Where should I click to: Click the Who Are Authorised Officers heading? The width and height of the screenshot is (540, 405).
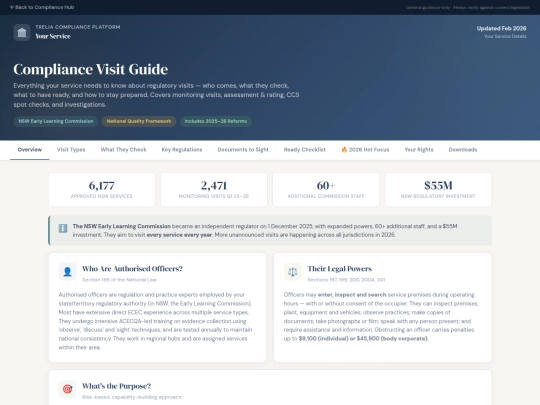tap(132, 269)
